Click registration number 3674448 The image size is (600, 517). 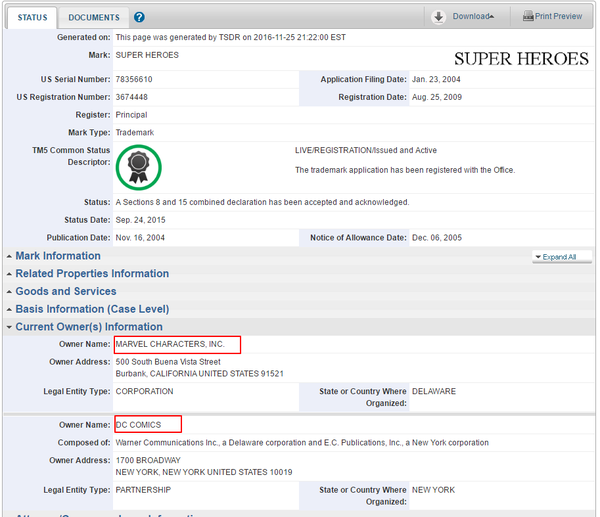(131, 97)
